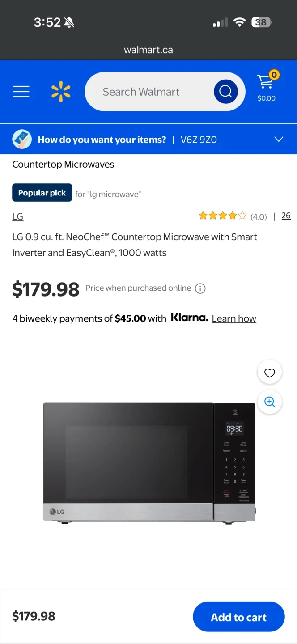
Task: Tap the Popular pick badge
Action: pos(42,193)
